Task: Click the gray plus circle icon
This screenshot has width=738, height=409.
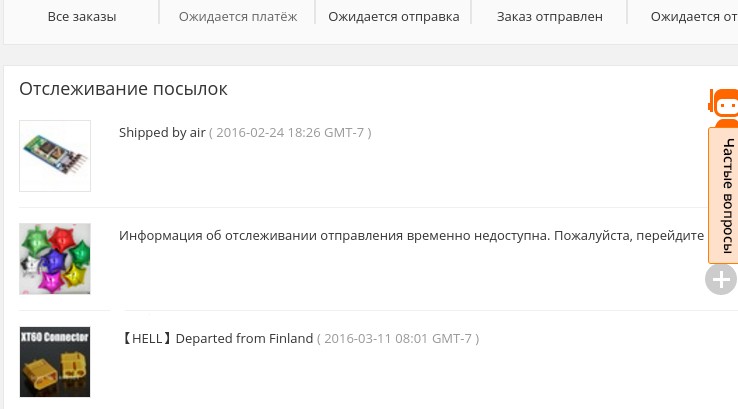Action: tap(721, 279)
